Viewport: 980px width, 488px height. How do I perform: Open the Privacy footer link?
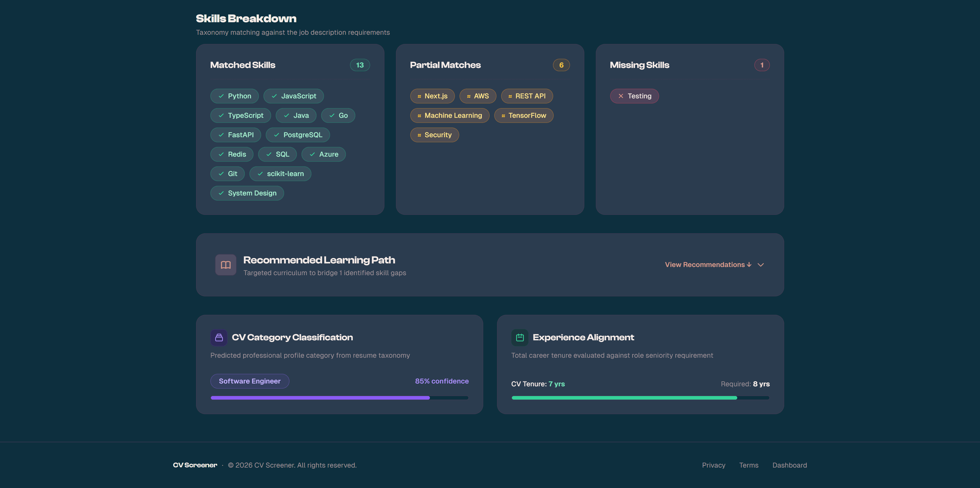coord(713,465)
